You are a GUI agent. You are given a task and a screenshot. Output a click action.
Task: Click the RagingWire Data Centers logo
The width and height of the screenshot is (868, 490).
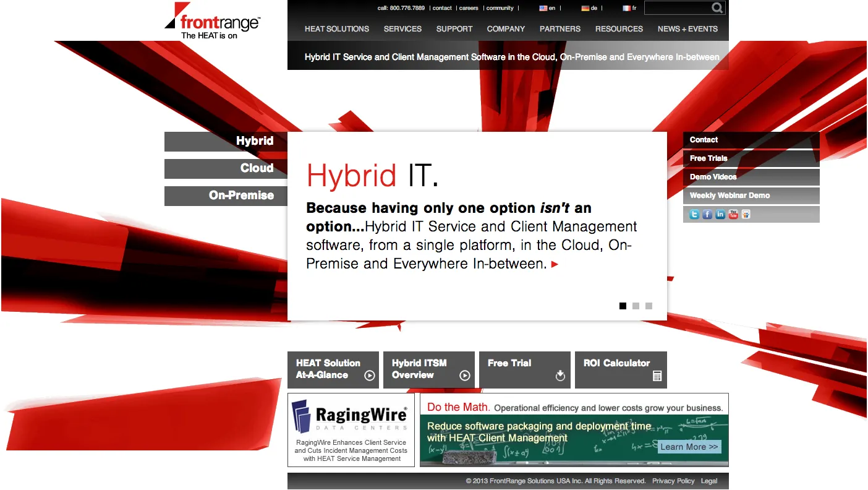[x=351, y=416]
